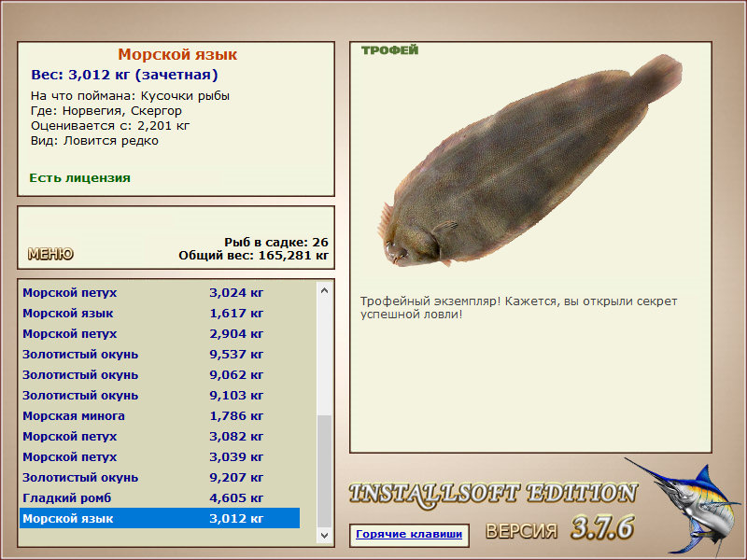This screenshot has height=560, width=747.
Task: Click the Вес: 3,012 кг (зачетная) text
Action: point(124,75)
